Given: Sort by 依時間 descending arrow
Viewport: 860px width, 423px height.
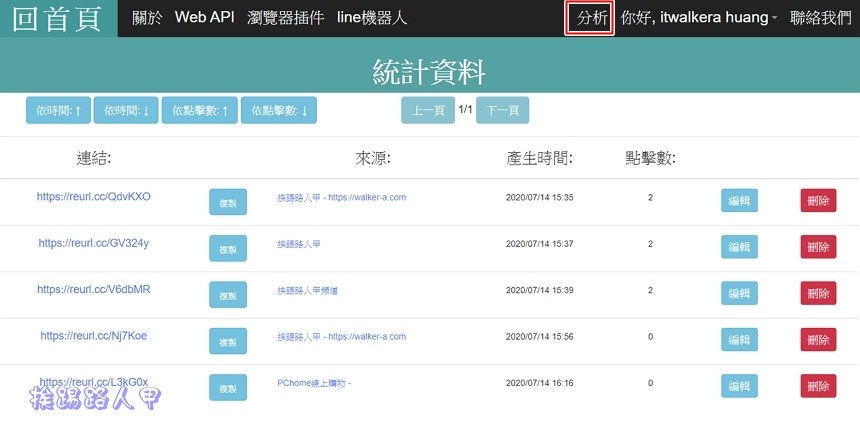Looking at the screenshot, I should tap(126, 111).
